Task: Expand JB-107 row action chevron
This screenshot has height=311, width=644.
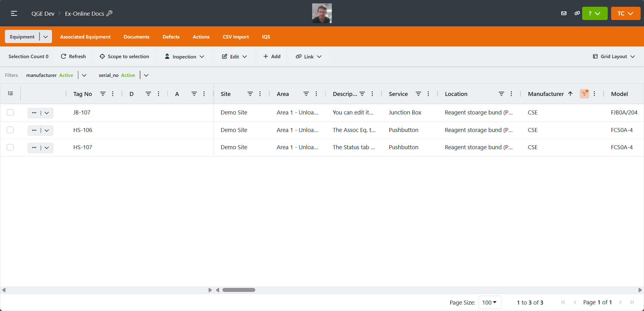Action: [47, 113]
